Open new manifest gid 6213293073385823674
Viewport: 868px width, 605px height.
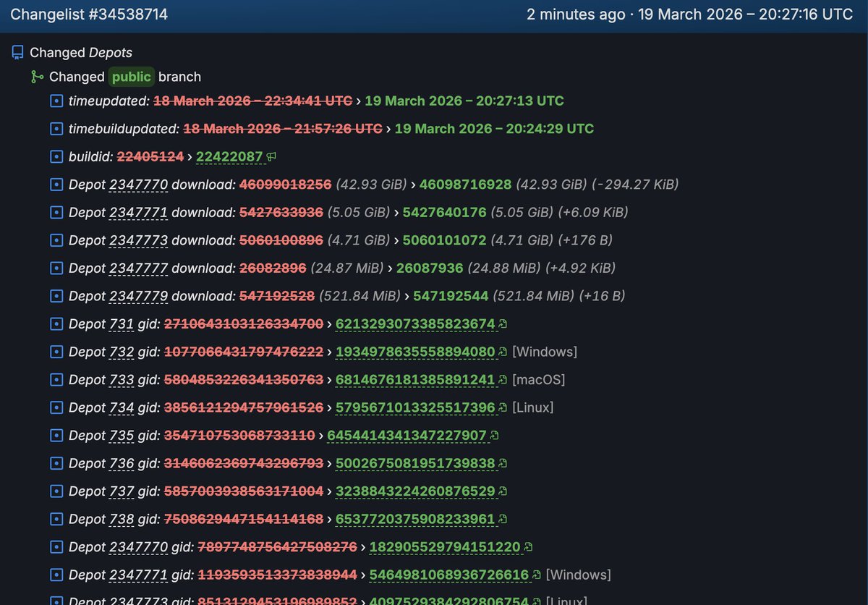pyautogui.click(x=415, y=323)
